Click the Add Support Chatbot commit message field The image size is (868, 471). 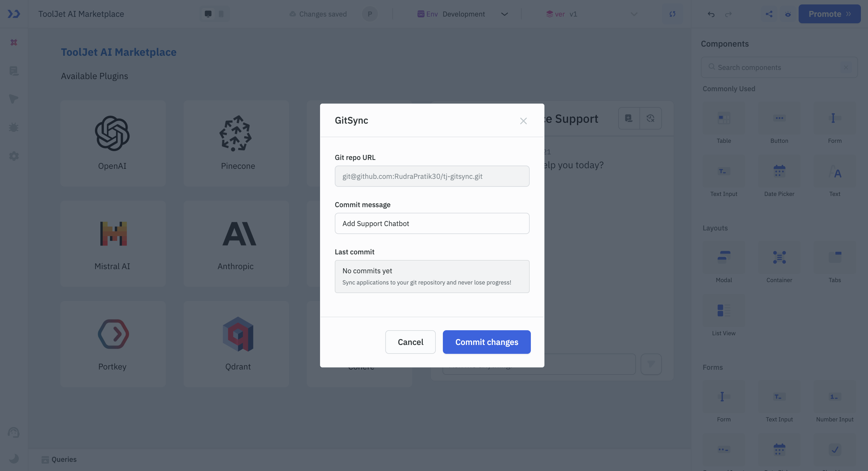432,223
